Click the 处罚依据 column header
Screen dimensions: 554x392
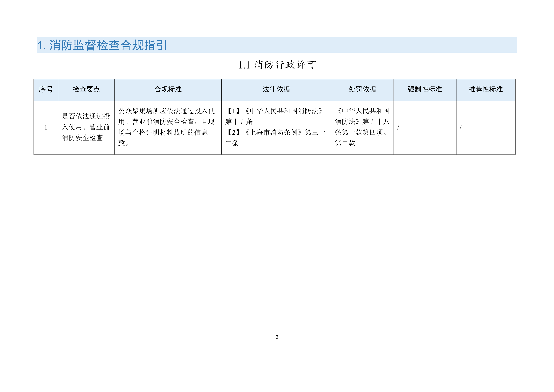pos(362,90)
